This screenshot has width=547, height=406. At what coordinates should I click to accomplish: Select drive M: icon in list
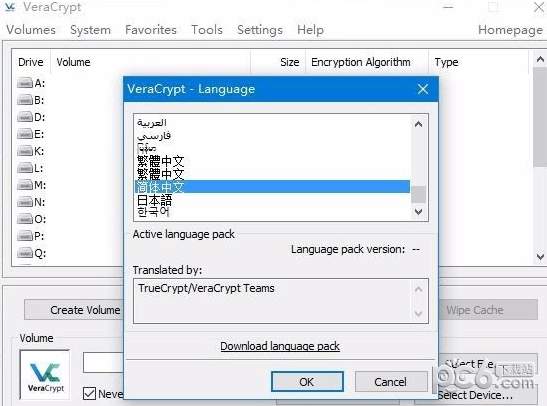pyautogui.click(x=25, y=185)
